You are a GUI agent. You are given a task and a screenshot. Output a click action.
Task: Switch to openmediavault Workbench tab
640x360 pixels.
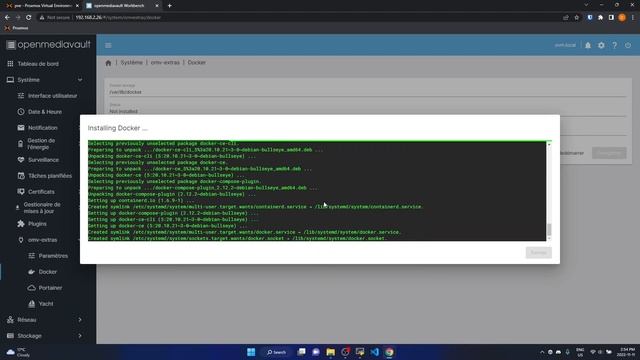(x=121, y=6)
